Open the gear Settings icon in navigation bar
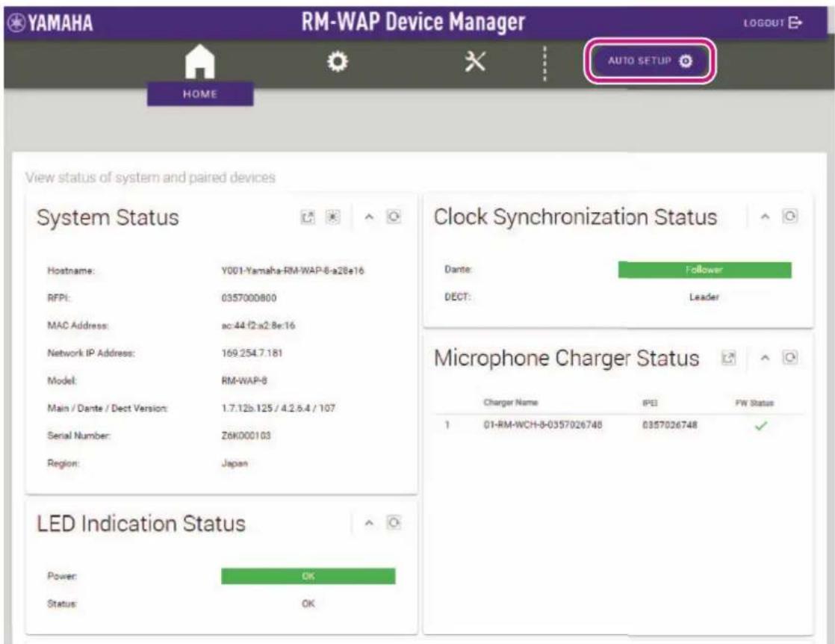This screenshot has height=644, width=835. 337,62
